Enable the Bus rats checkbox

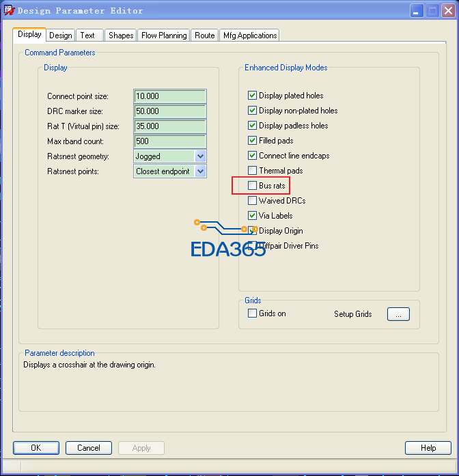[252, 186]
